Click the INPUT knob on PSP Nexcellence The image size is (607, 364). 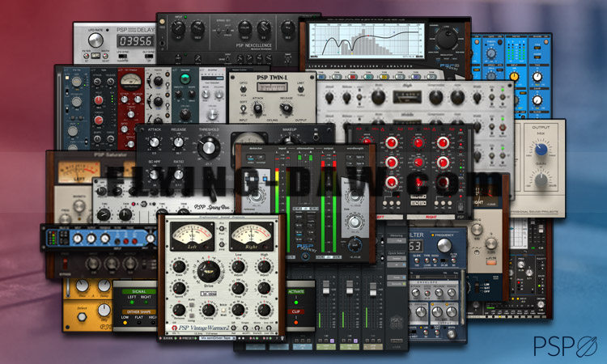coord(178,28)
